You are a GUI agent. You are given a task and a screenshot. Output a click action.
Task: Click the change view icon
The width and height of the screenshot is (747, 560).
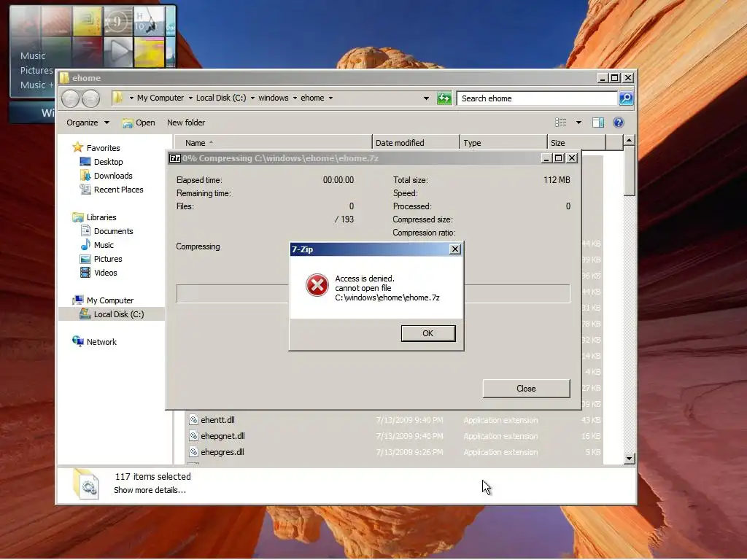click(561, 122)
